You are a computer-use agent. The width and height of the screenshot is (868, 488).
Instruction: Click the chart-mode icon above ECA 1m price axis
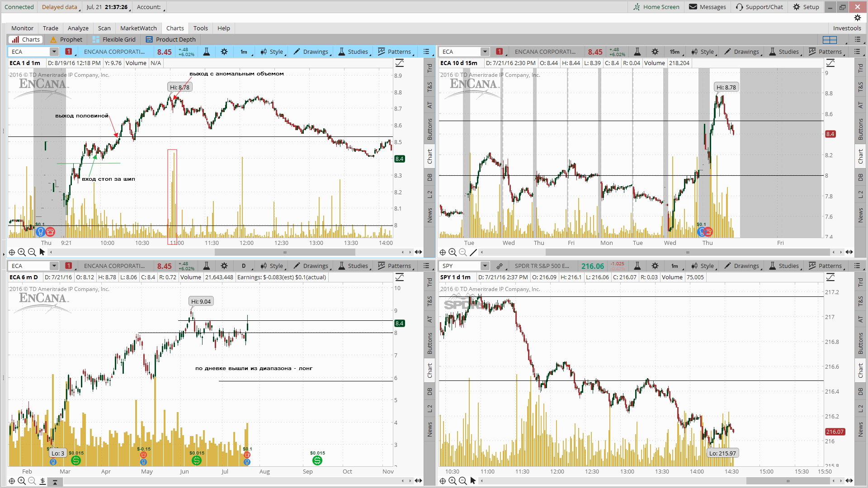[400, 63]
